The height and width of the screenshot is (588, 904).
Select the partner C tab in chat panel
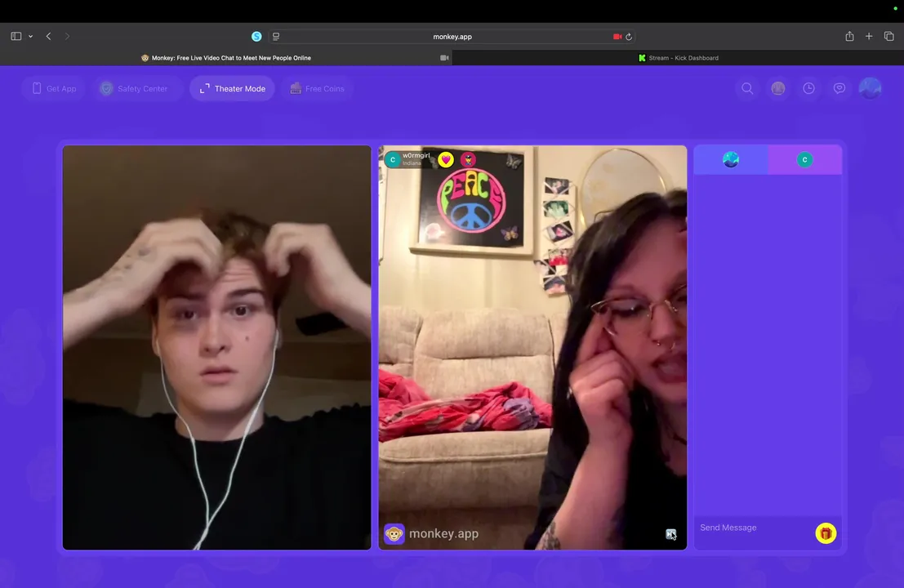pos(805,160)
